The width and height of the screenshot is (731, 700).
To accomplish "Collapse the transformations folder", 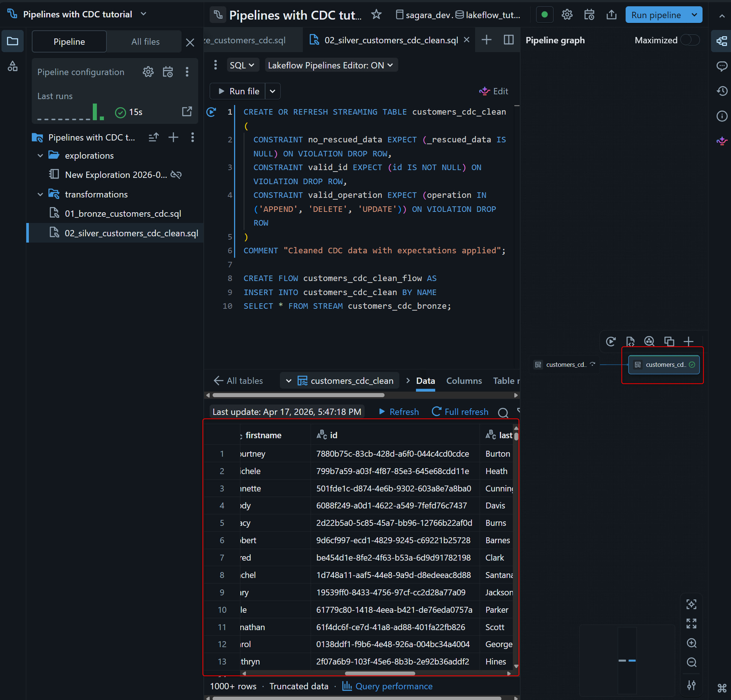I will (40, 194).
